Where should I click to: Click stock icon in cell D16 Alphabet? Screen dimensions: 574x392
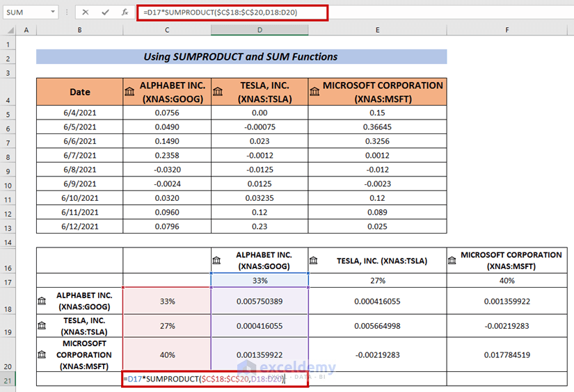click(x=216, y=261)
